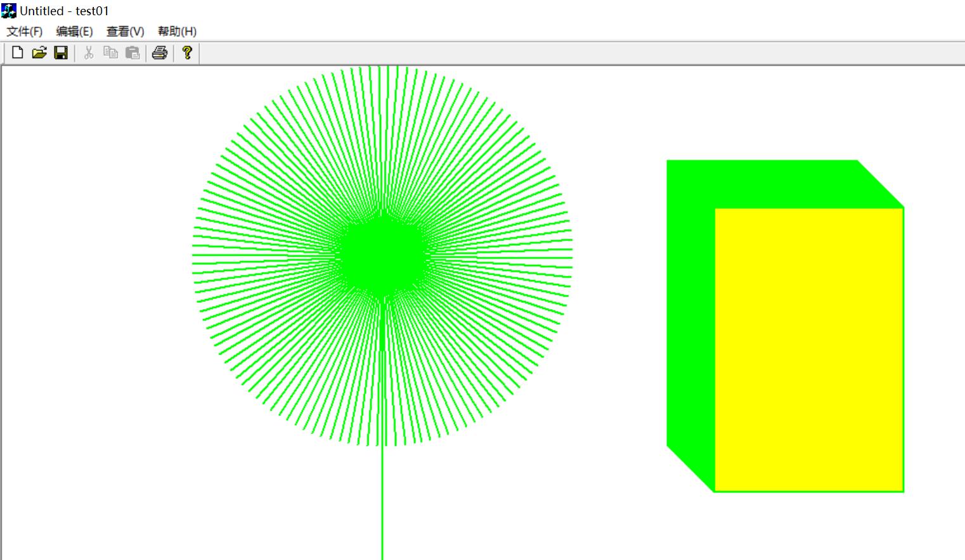This screenshot has height=560, width=965.
Task: Open the 编辑(E) menu
Action: (x=74, y=31)
